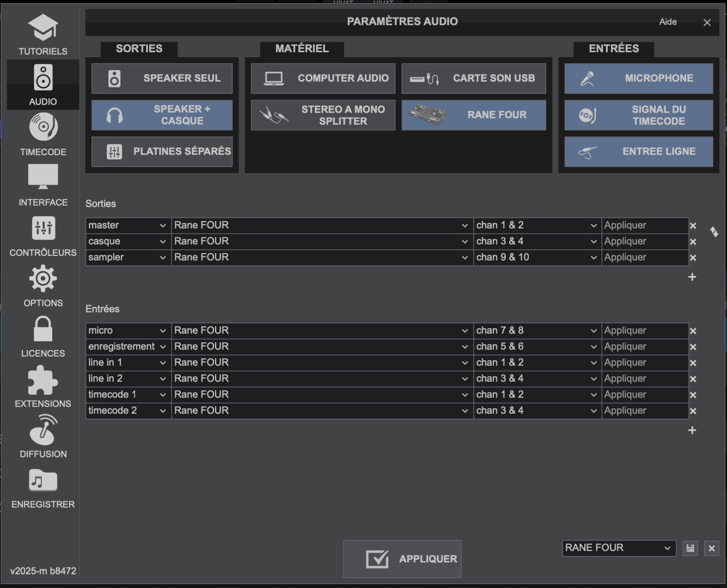Open chan 7 & 8 channel dropdown
The image size is (727, 588).
click(537, 330)
